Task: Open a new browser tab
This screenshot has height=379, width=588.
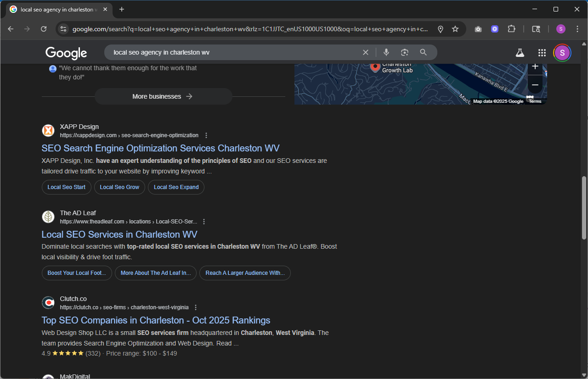Action: 122,10
